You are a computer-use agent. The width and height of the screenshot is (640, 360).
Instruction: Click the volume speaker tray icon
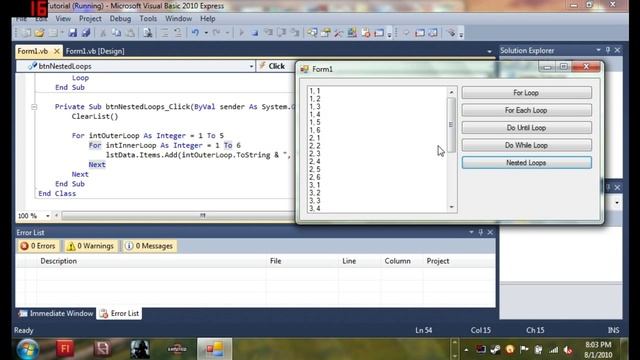coord(568,350)
